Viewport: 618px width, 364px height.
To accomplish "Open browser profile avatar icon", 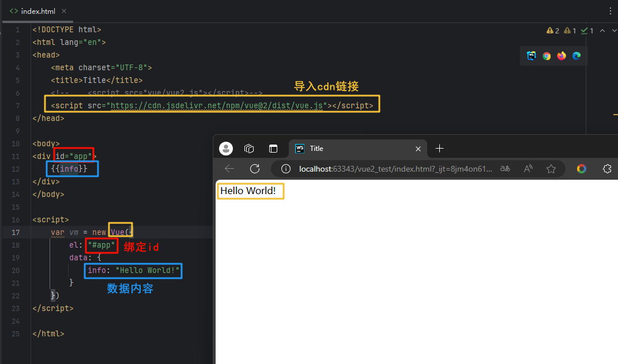I will click(x=226, y=149).
